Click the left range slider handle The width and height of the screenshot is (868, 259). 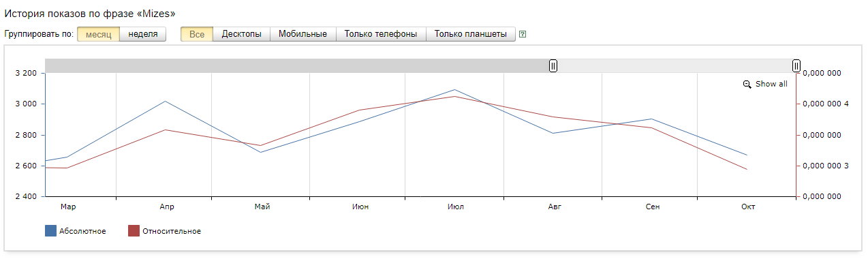pyautogui.click(x=553, y=65)
